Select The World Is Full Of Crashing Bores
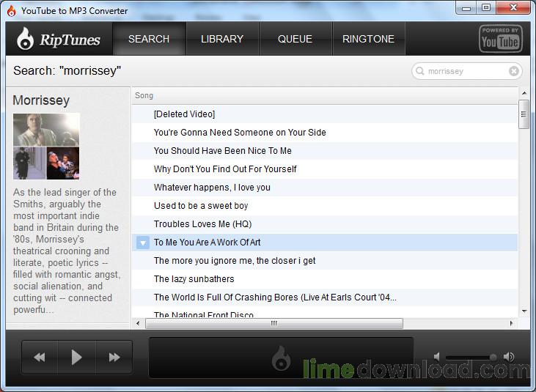 pyautogui.click(x=325, y=297)
